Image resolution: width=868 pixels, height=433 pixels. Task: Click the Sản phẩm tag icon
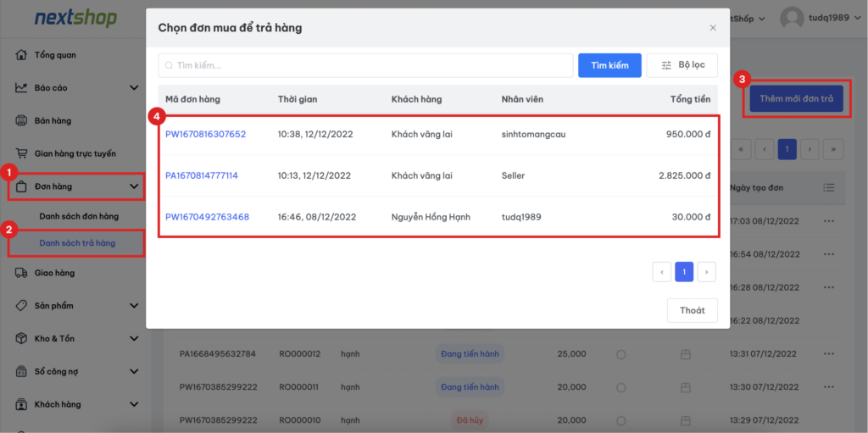pyautogui.click(x=22, y=305)
